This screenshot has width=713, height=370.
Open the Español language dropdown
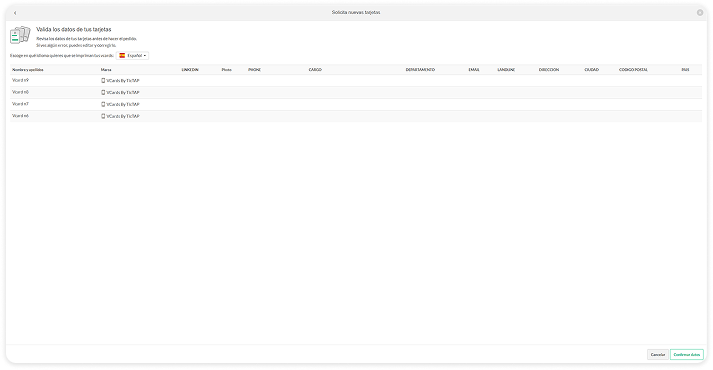(132, 55)
